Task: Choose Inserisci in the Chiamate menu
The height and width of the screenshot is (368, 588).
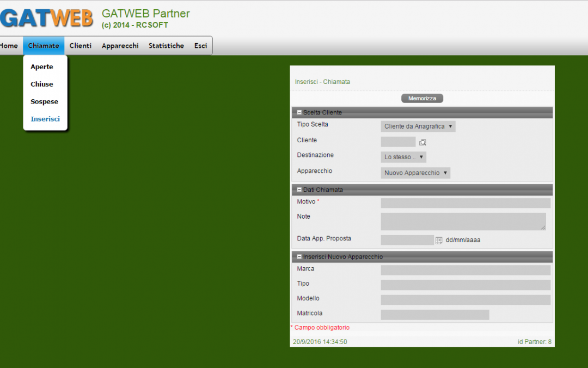Action: click(45, 119)
